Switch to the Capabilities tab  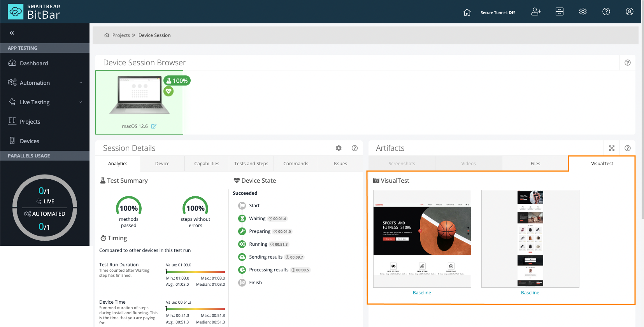(207, 164)
